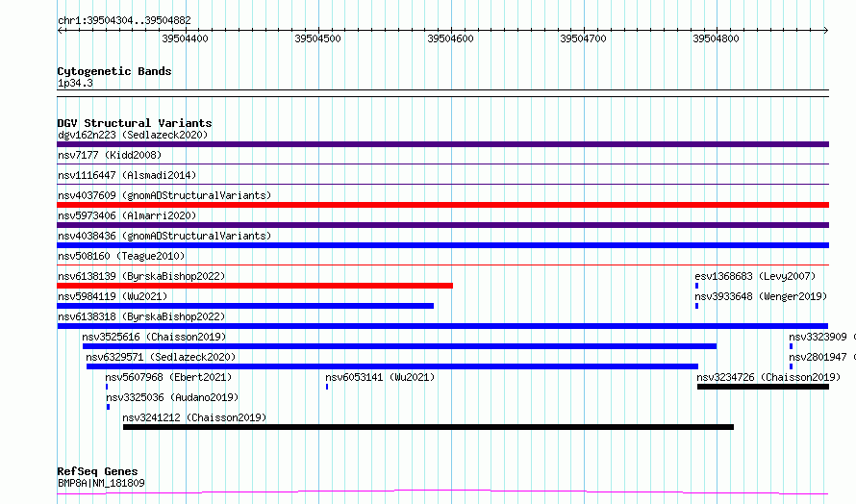
Task: Click the small blue nsv2801947 marker
Action: 791,366
